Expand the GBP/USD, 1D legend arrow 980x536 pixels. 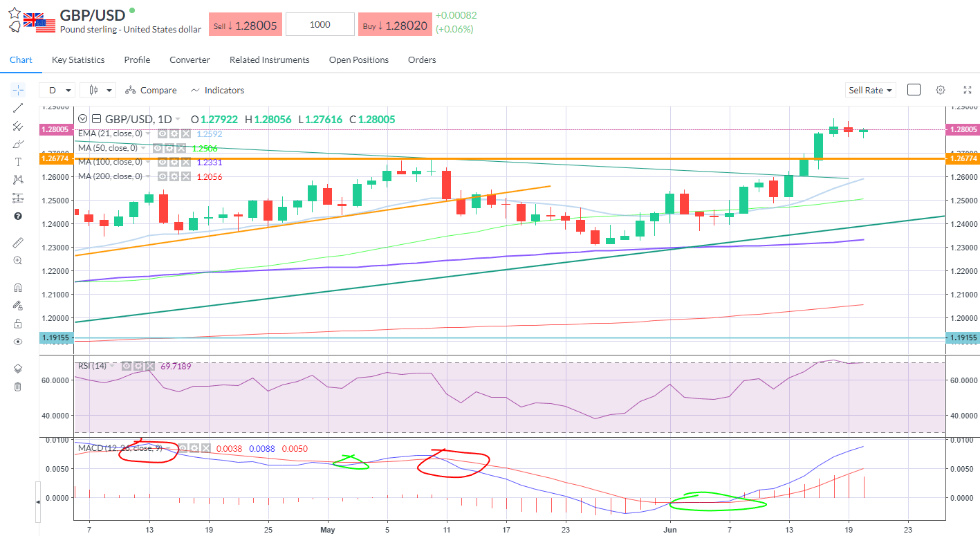click(178, 119)
